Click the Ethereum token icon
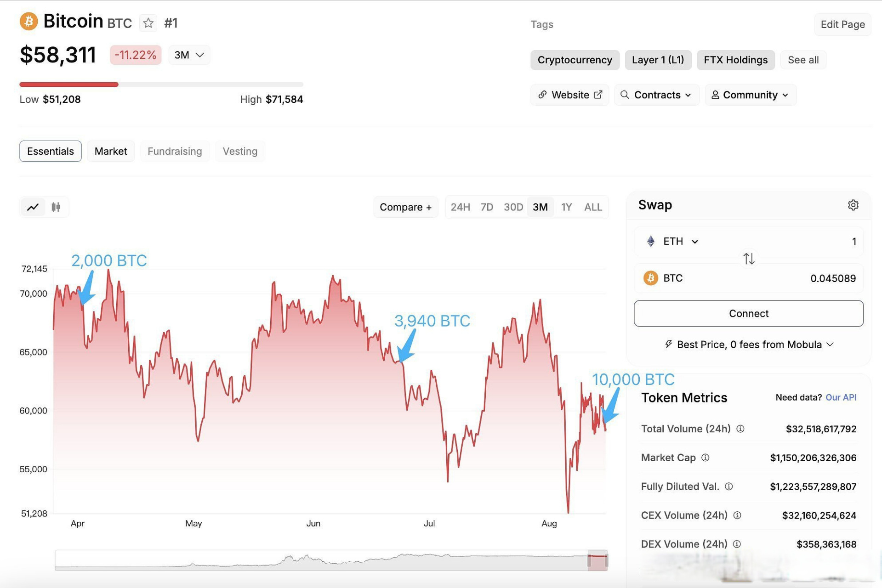The width and height of the screenshot is (882, 588). tap(650, 241)
